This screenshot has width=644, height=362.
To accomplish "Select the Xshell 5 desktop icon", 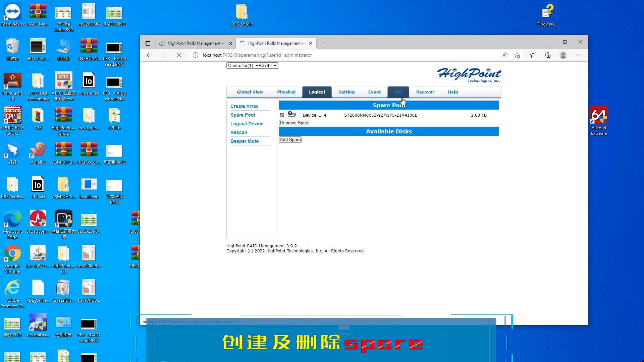I will [38, 153].
